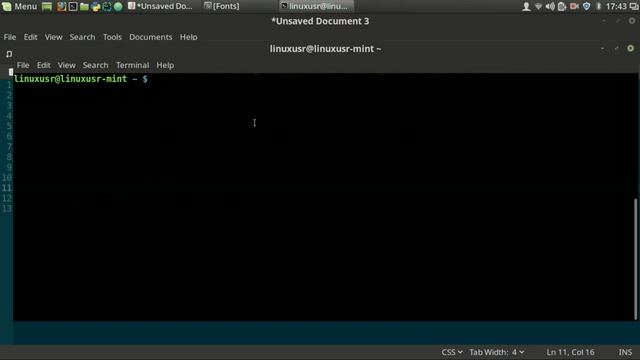Click line number 11 in editor gutter
This screenshot has width=640, height=360.
click(x=7, y=188)
